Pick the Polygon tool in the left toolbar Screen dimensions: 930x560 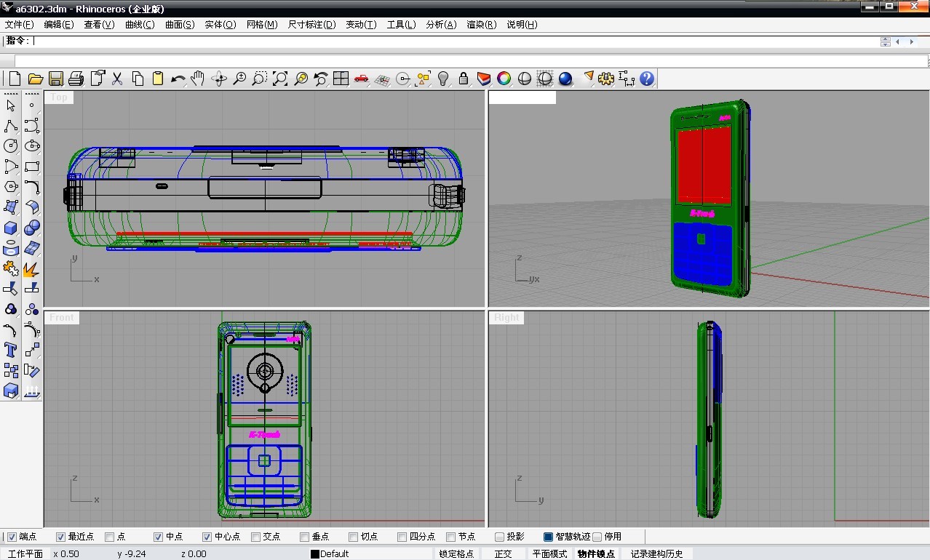pyautogui.click(x=11, y=187)
